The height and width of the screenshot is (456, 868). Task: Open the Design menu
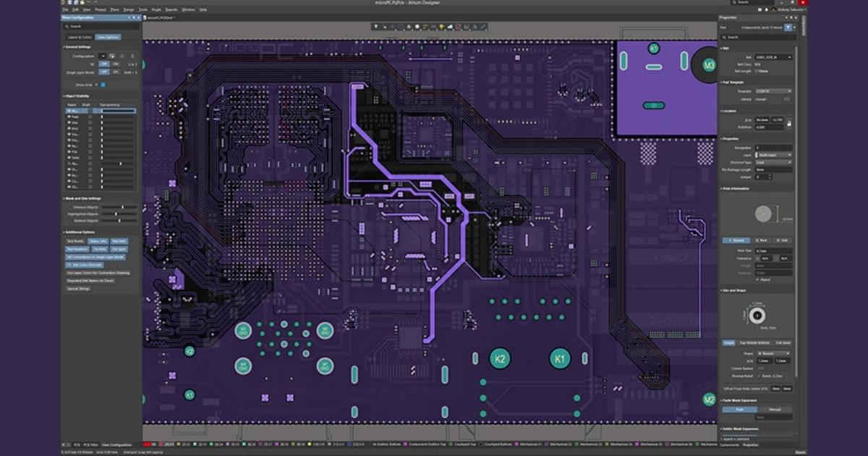(x=128, y=9)
